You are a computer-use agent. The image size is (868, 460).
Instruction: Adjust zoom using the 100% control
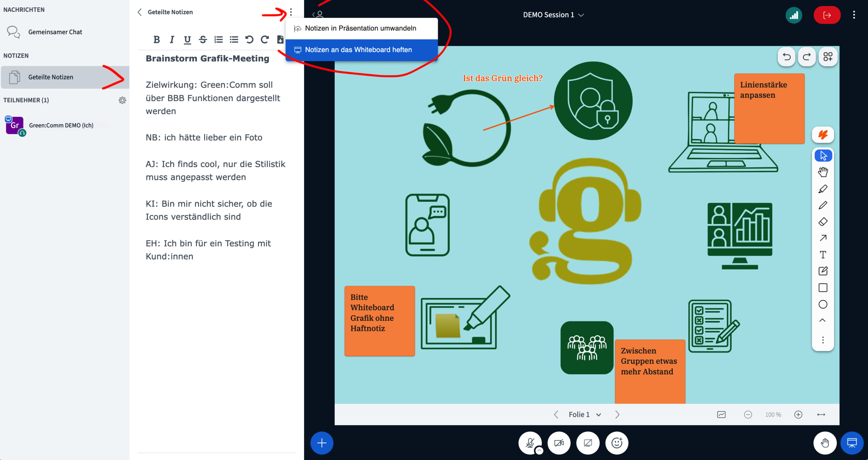pyautogui.click(x=773, y=414)
